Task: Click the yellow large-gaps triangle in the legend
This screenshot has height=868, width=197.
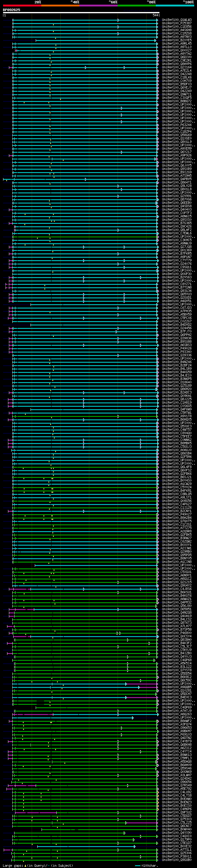Action: coord(25,865)
